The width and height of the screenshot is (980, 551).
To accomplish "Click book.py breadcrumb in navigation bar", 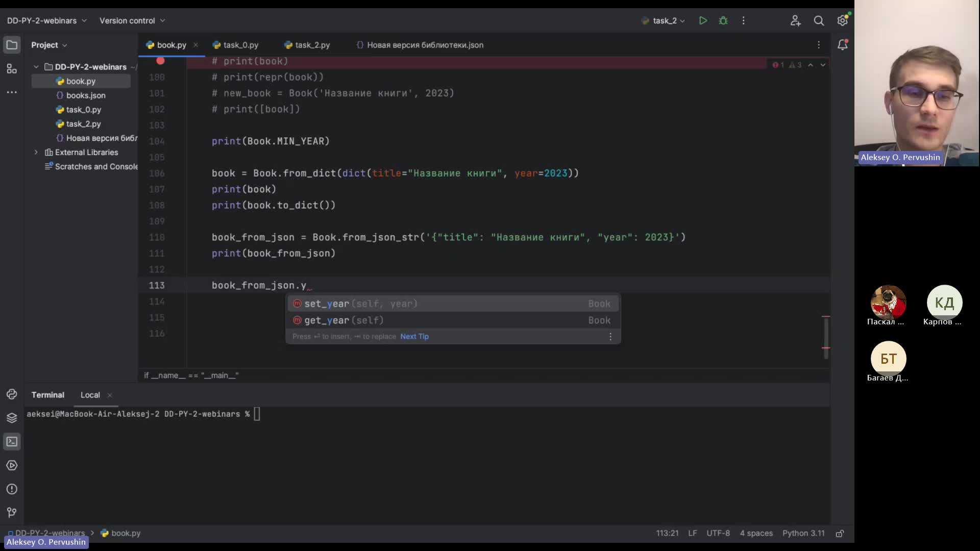I will pyautogui.click(x=120, y=533).
